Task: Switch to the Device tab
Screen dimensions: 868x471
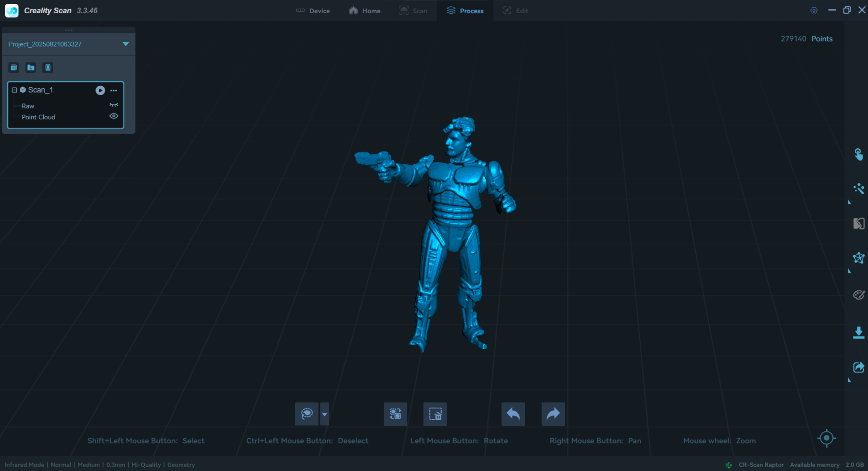Action: coord(313,11)
